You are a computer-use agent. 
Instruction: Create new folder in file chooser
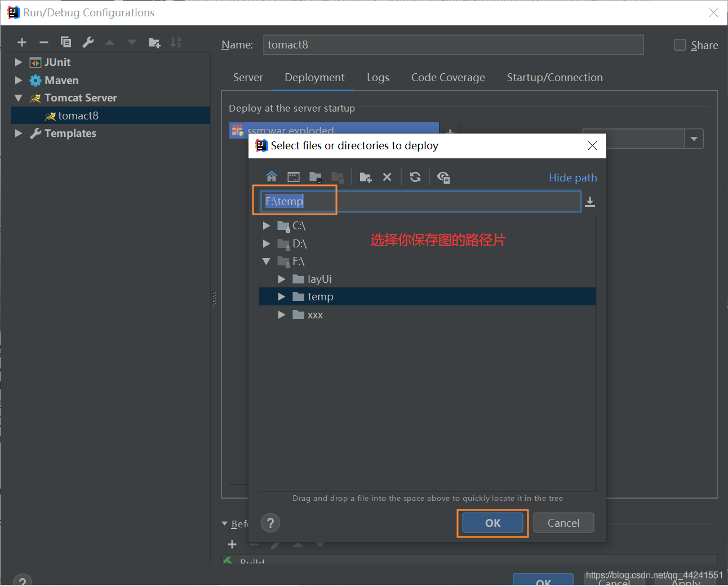[x=366, y=177]
